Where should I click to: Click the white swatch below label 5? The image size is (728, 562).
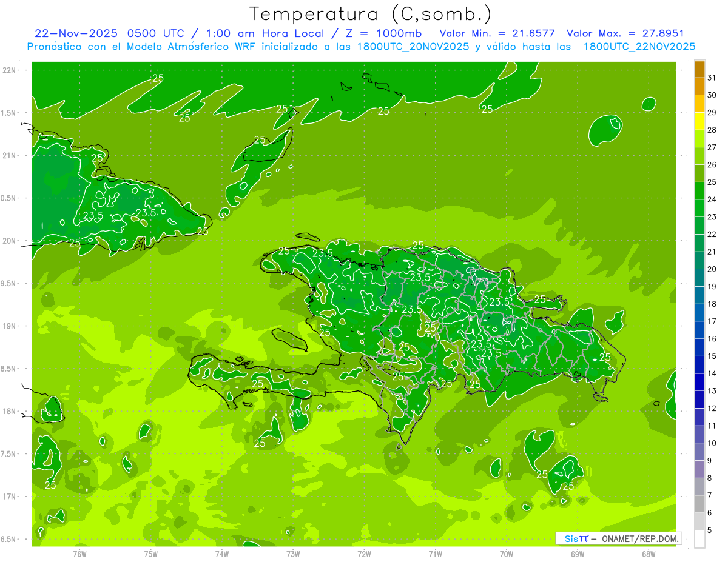[699, 539]
